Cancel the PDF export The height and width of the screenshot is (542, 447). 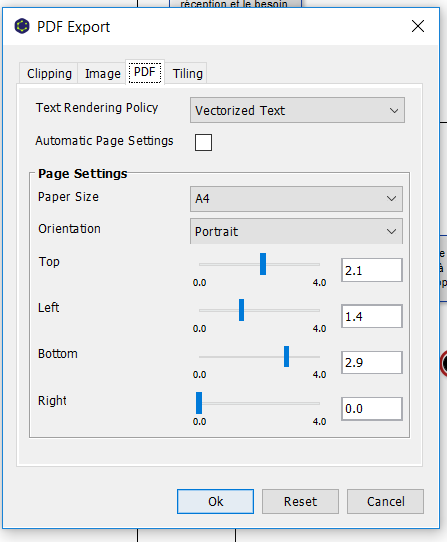pos(385,501)
